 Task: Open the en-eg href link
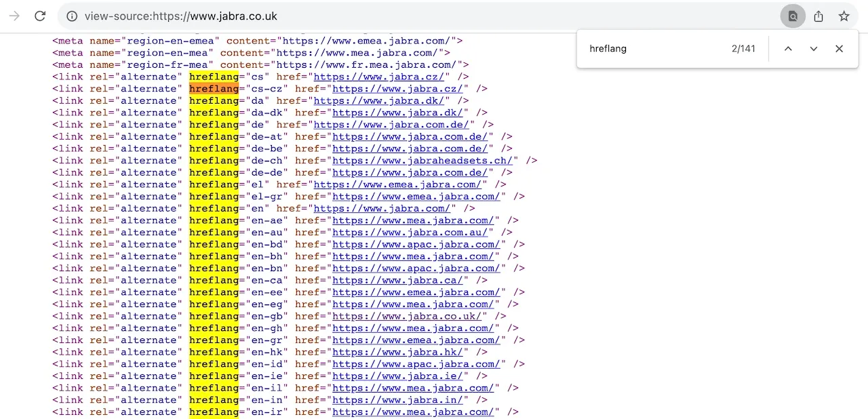pyautogui.click(x=413, y=304)
